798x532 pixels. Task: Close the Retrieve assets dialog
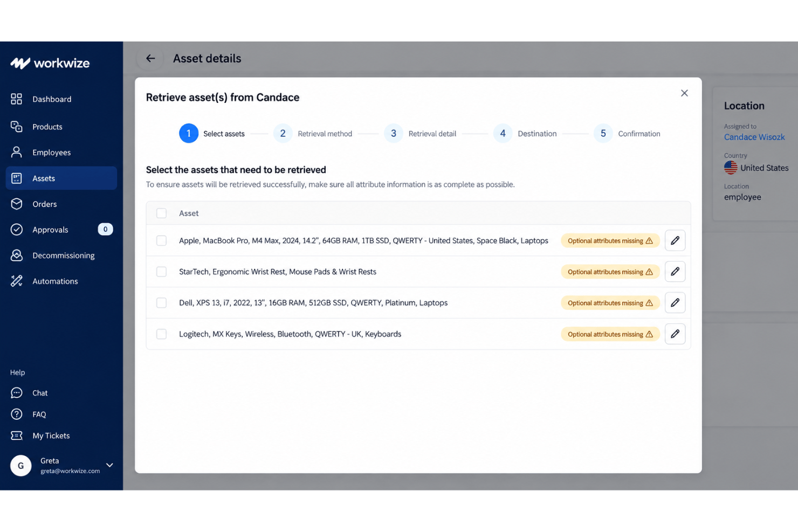point(684,93)
